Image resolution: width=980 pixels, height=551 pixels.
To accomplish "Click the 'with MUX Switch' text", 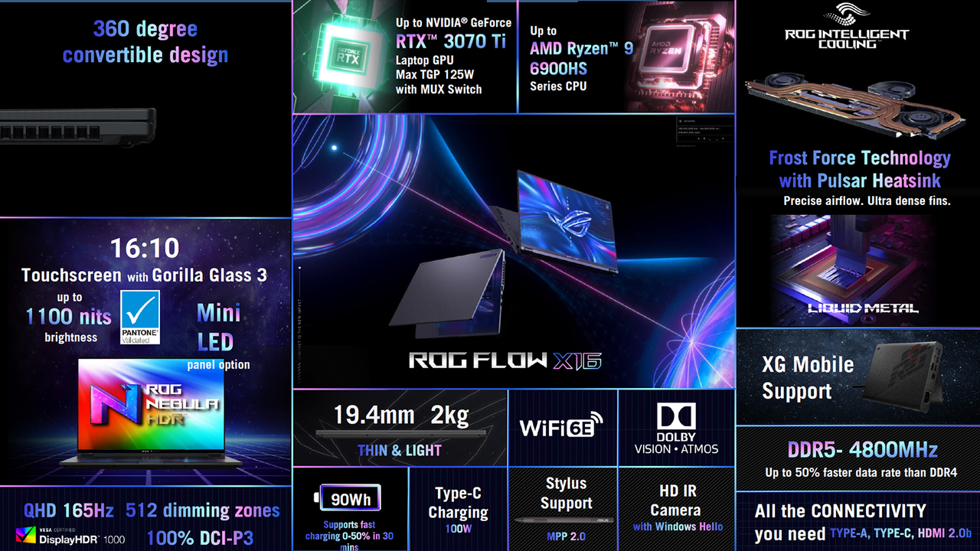I will click(x=439, y=90).
